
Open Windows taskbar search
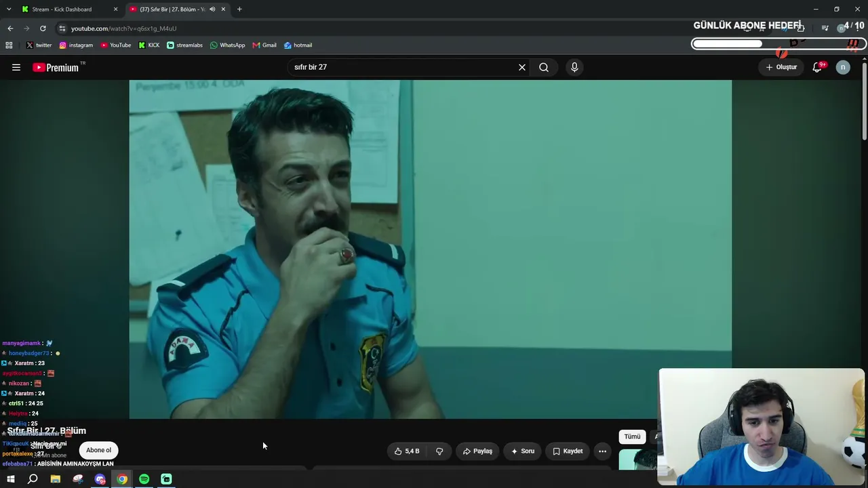tap(33, 479)
